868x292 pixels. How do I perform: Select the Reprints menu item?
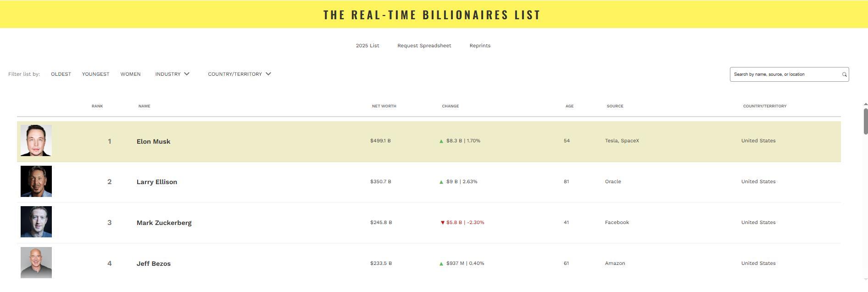480,45
